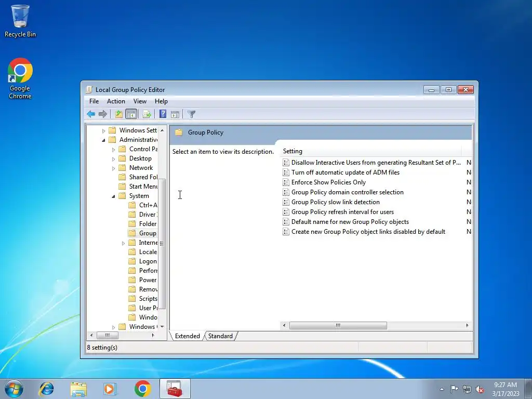Select the Google Chrome desktop shortcut
The height and width of the screenshot is (399, 532).
[20, 78]
